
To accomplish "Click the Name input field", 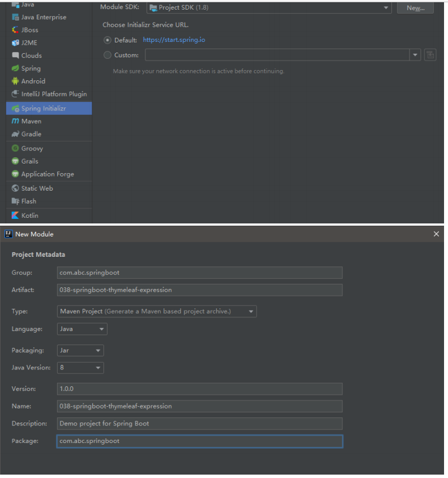I will (x=200, y=406).
